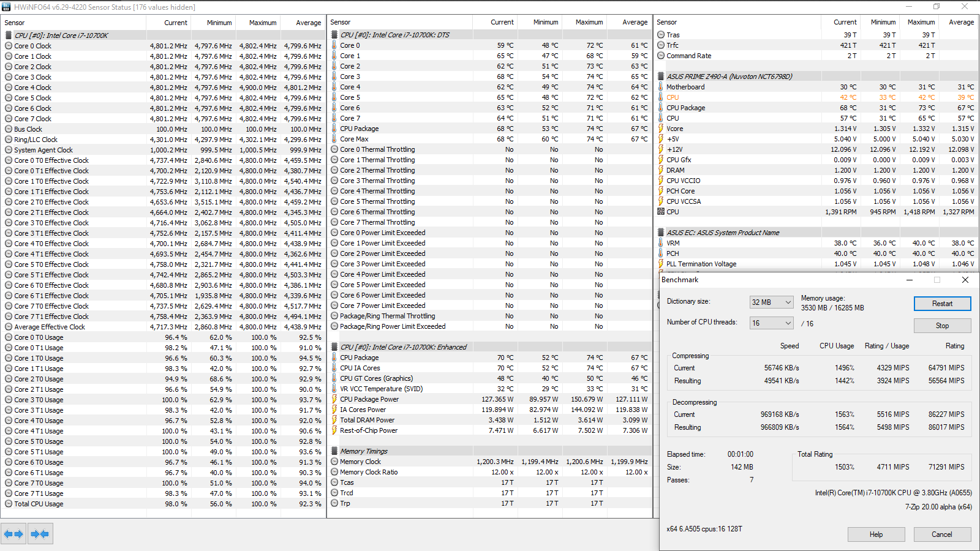
Task: Click the chip icon of ASUS EC header
Action: (x=661, y=233)
